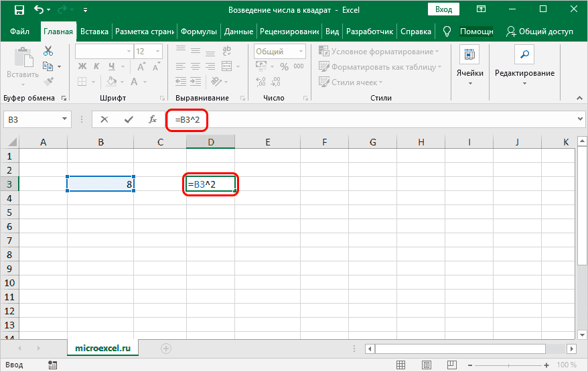
Task: Click the Общий доступ share button
Action: click(x=539, y=32)
